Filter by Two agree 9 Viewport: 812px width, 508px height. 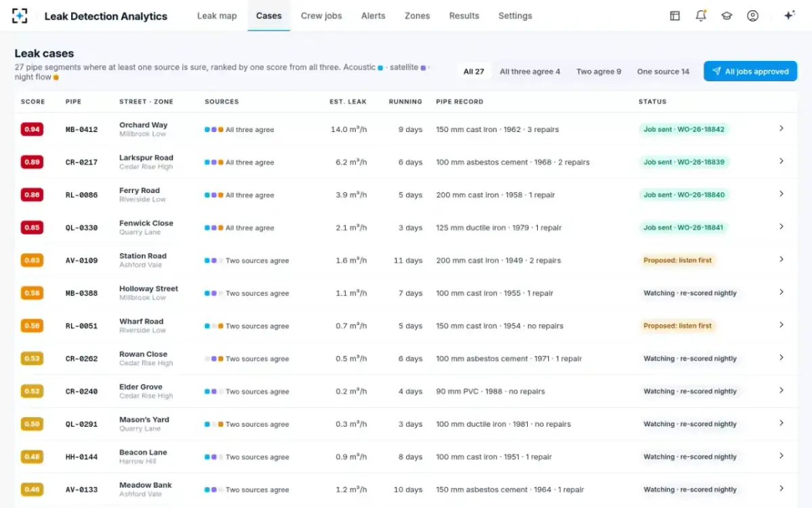(599, 71)
